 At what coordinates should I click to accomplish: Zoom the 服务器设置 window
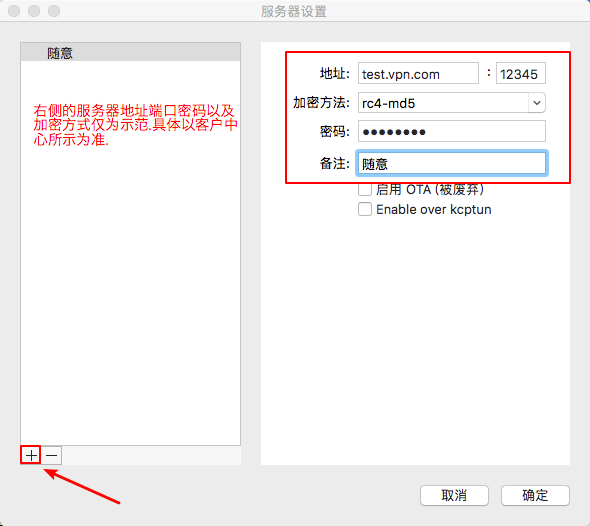54,11
